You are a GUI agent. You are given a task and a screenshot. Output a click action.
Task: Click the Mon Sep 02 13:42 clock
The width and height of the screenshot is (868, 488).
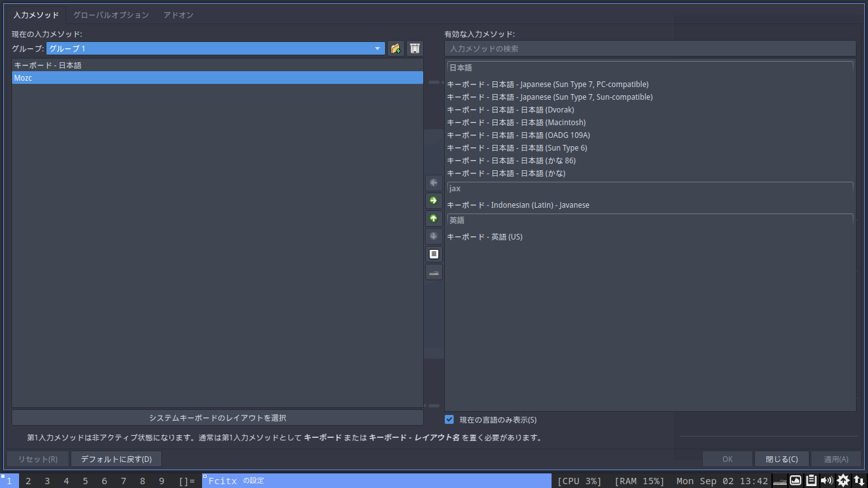722,481
